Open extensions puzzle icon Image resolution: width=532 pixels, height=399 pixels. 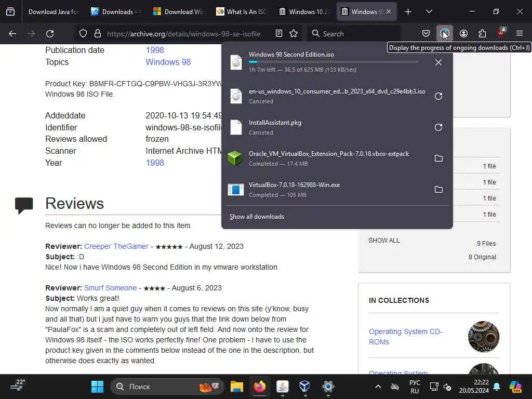pyautogui.click(x=482, y=34)
